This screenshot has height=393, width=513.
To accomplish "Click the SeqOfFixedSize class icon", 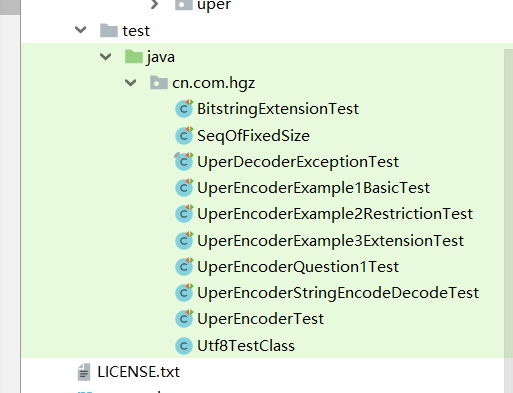I will click(x=184, y=135).
